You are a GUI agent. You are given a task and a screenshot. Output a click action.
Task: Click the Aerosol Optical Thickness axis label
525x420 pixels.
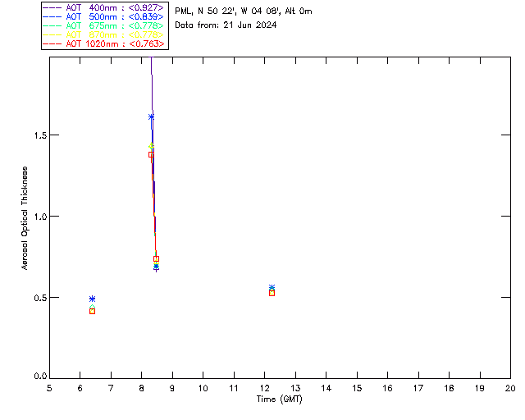25,218
